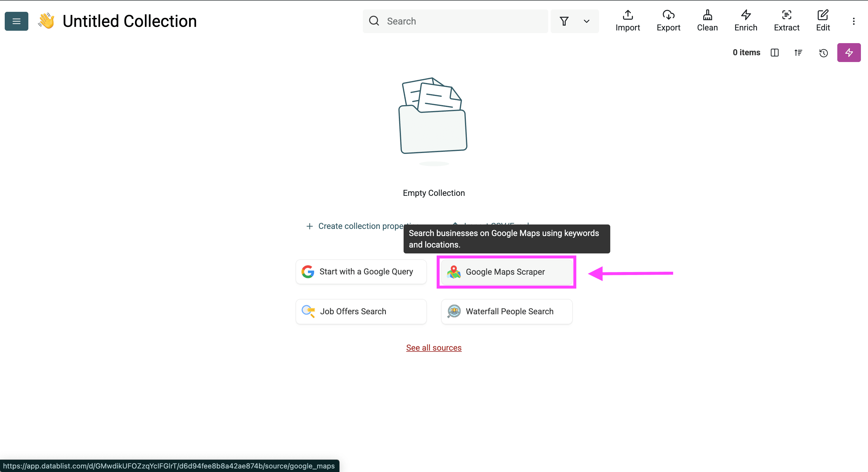This screenshot has width=868, height=472.
Task: Open the hamburger navigation menu
Action: coord(16,21)
